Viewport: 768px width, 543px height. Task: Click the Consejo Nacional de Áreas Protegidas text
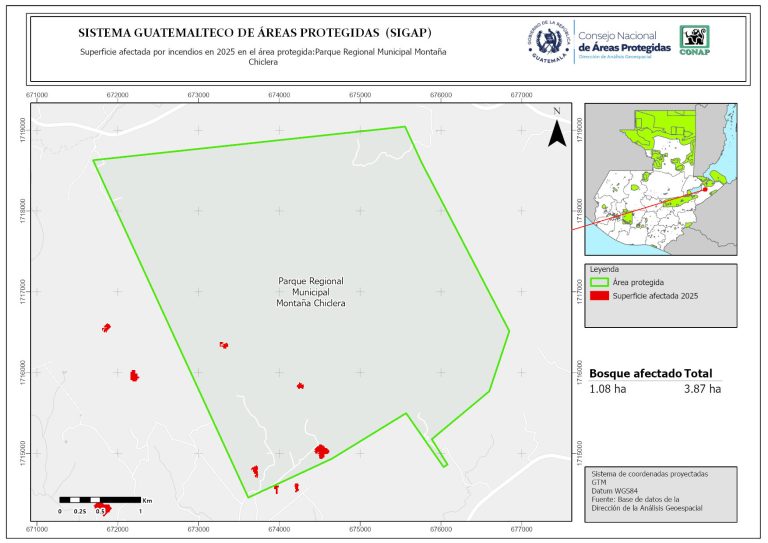(625, 42)
